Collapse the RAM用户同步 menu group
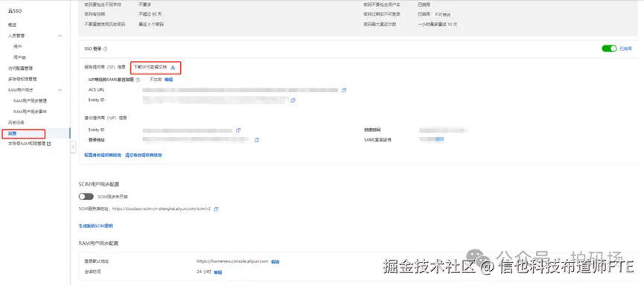Screen dimensions: 644x285 [x=60, y=89]
